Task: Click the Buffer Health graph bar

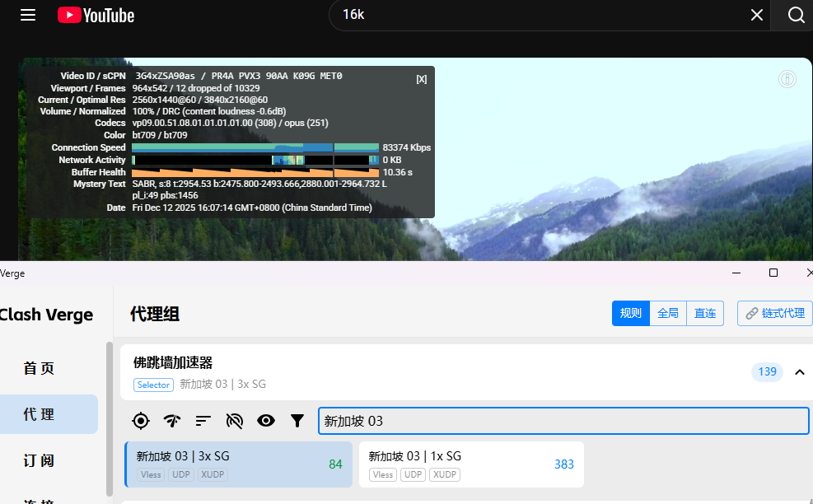Action: click(x=255, y=172)
